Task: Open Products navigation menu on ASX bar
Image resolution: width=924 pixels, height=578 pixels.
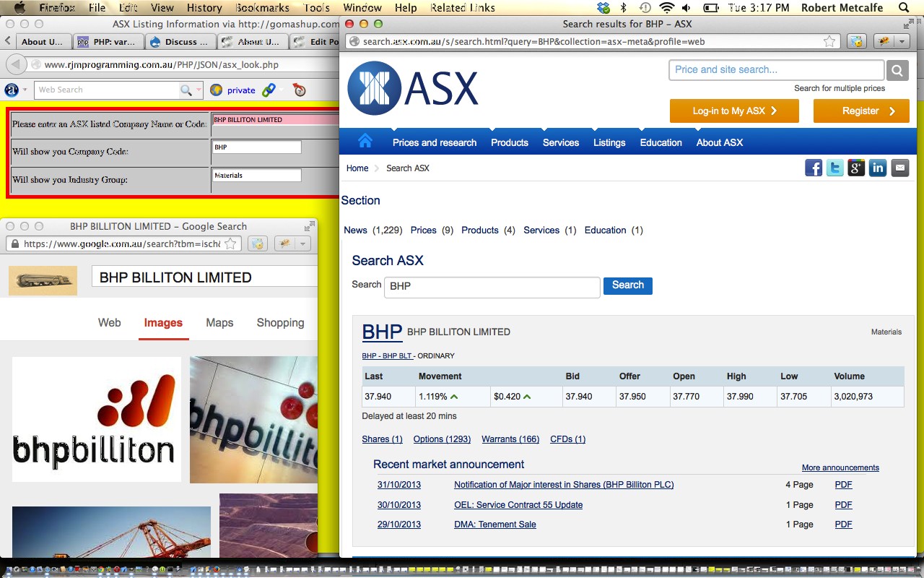Action: [510, 142]
